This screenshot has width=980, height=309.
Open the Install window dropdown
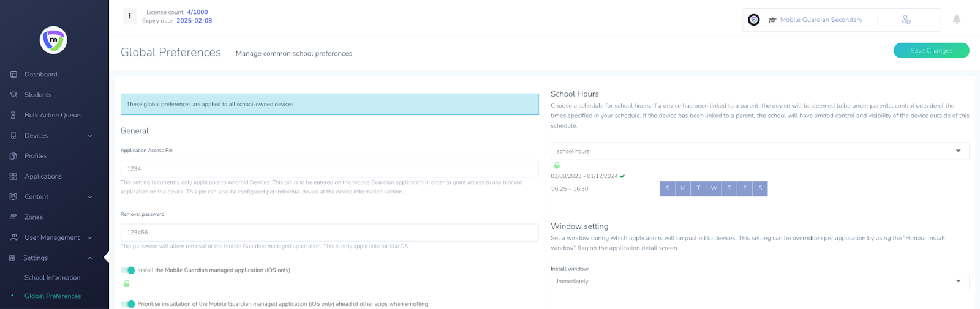pyautogui.click(x=759, y=281)
